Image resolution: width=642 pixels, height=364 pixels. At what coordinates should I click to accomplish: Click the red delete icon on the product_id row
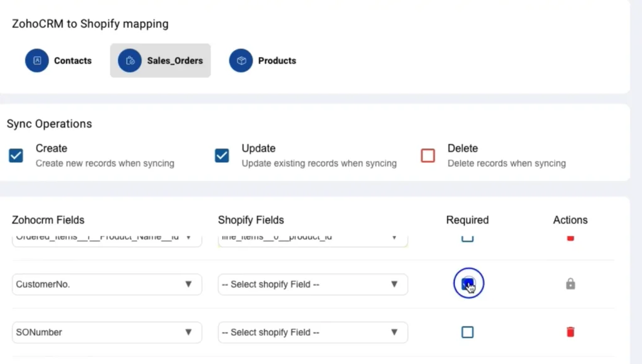click(570, 237)
